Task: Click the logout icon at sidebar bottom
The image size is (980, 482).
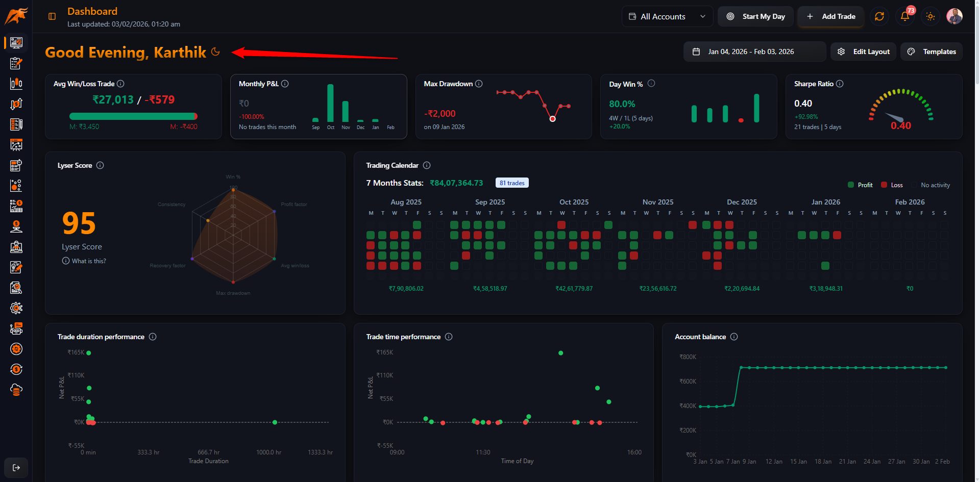Action: coord(16,468)
